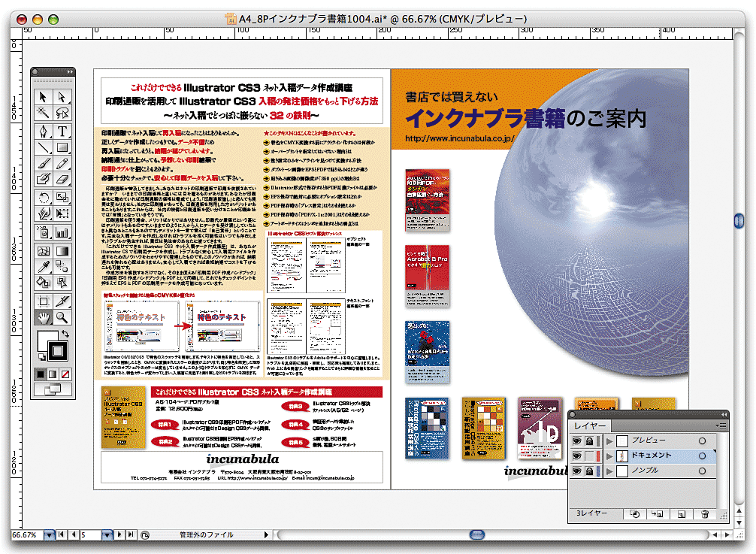Screen dimensions: 756x554
Task: Activate the Zoom magnifier tool
Action: click(62, 317)
